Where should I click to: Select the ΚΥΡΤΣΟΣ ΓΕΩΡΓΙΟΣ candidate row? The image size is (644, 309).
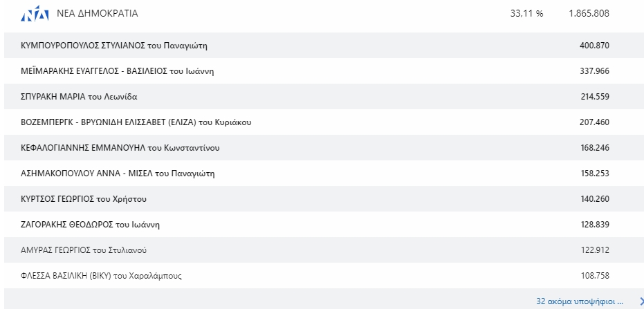tap(84, 199)
